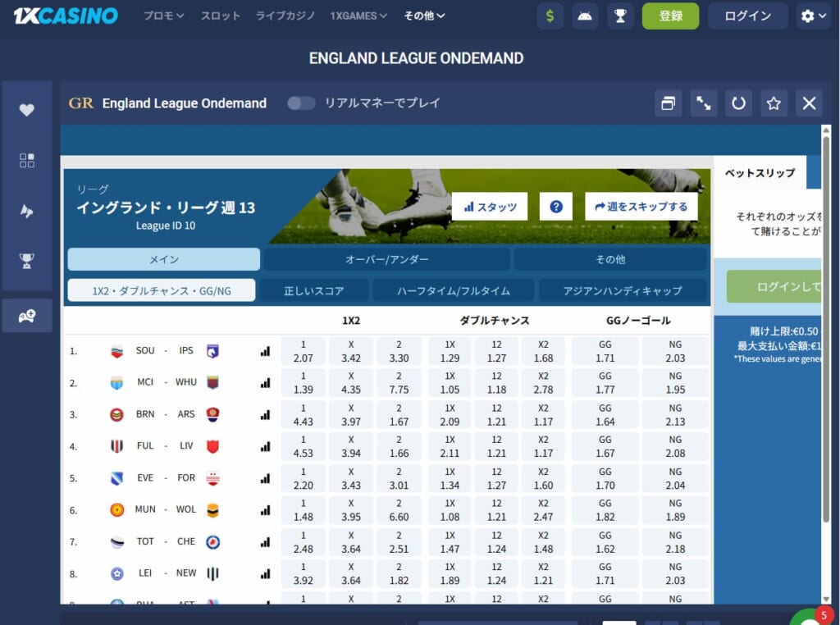Image resolution: width=840 pixels, height=625 pixels.
Task: Select the オーバー/アンダー tab
Action: pyautogui.click(x=387, y=259)
